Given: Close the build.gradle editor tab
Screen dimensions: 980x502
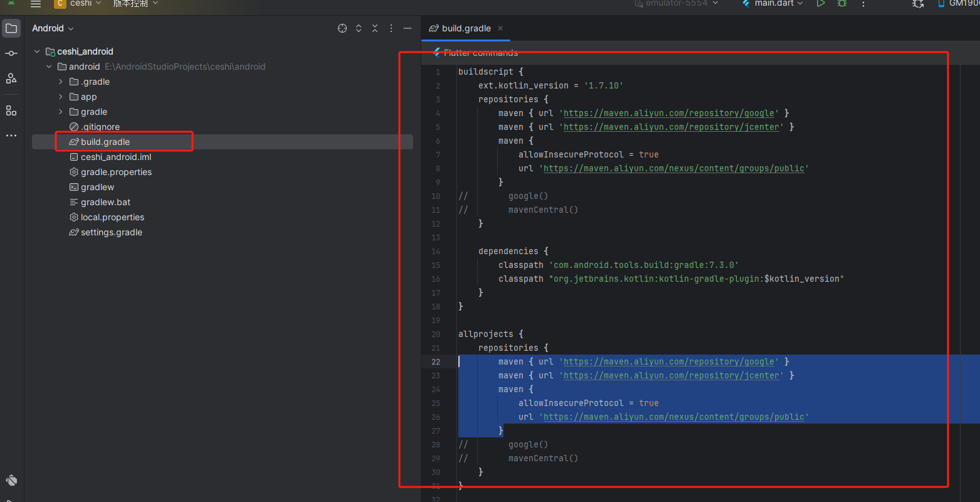Looking at the screenshot, I should pos(500,28).
